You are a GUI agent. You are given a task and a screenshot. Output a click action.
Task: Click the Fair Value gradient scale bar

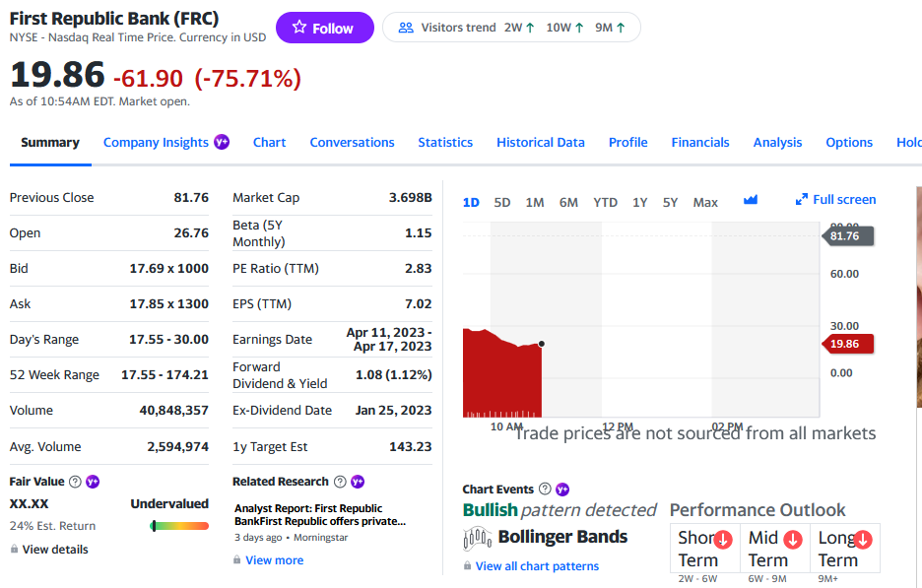[179, 526]
